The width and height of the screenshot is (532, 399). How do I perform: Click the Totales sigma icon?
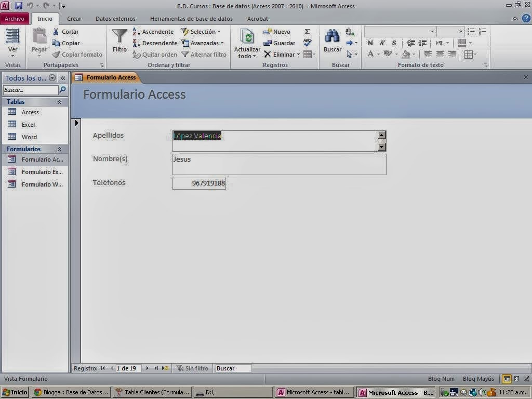307,31
